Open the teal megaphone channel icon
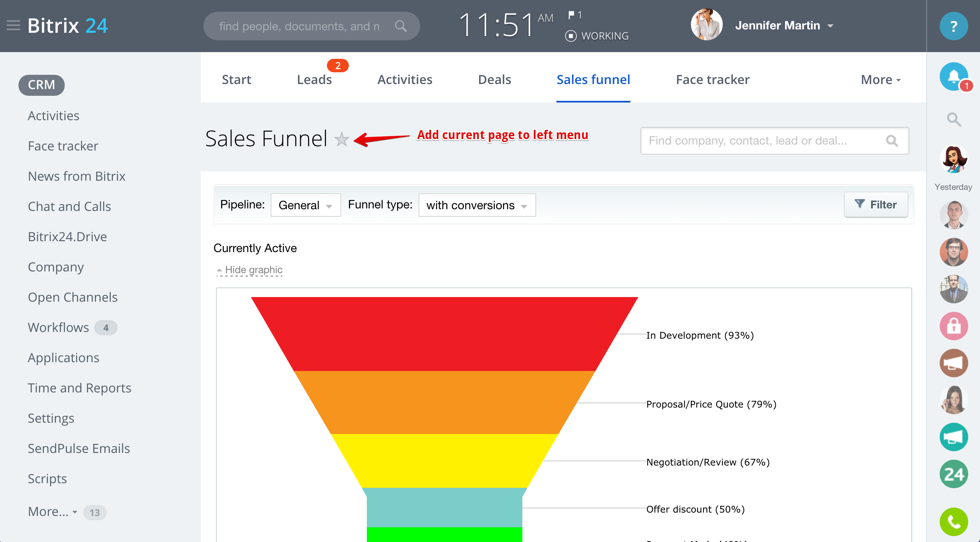The width and height of the screenshot is (980, 542). click(x=954, y=437)
